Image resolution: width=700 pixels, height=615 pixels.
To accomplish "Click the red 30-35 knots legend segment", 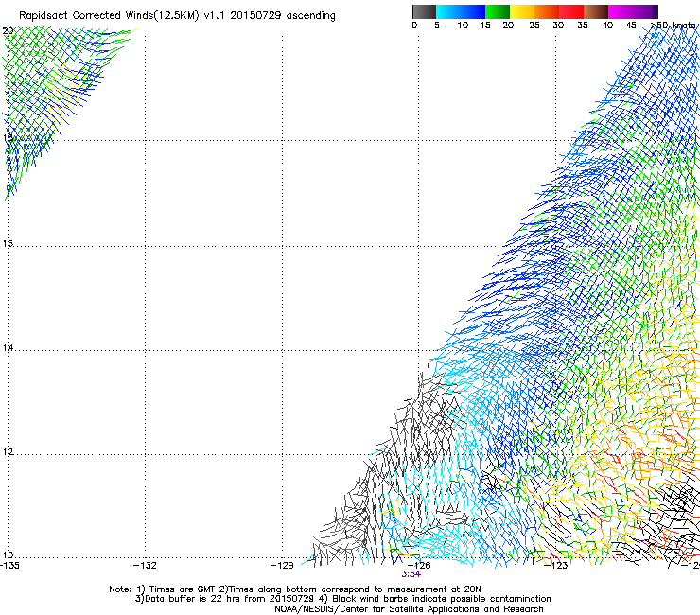I will (x=571, y=11).
